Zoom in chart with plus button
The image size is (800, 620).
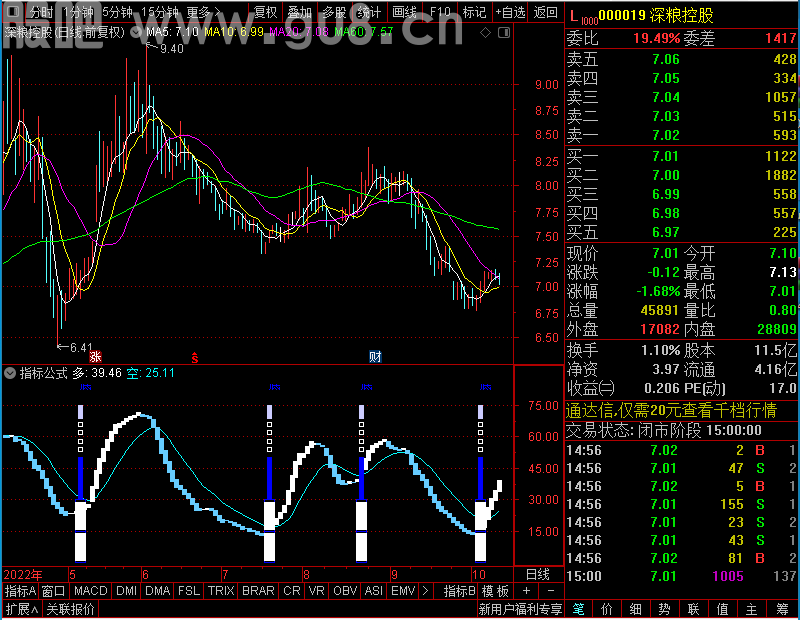(527, 591)
